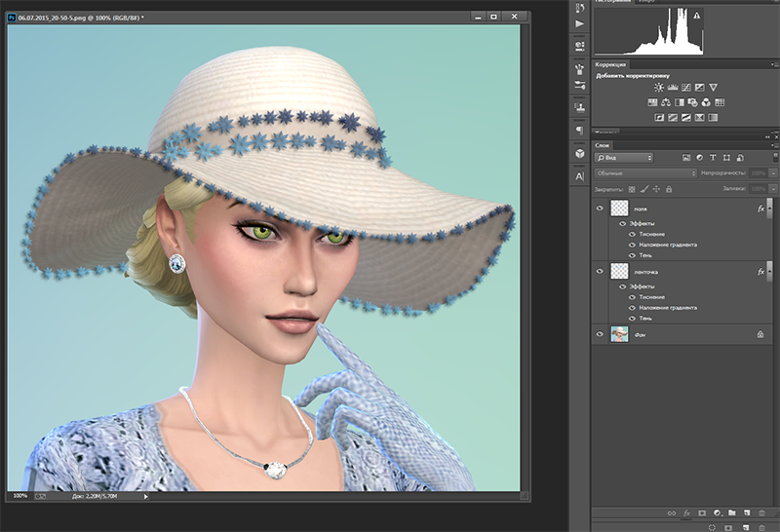Toggle Тень effect on 'ленточка' layer

click(632, 319)
